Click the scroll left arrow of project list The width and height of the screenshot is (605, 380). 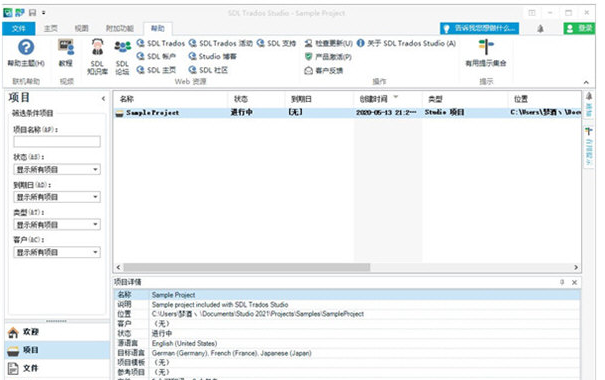pyautogui.click(x=118, y=267)
